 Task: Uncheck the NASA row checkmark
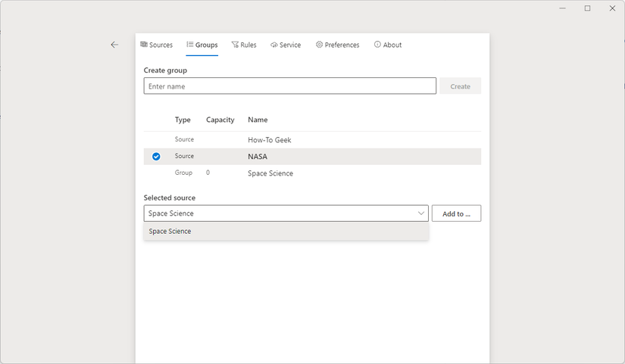click(156, 157)
